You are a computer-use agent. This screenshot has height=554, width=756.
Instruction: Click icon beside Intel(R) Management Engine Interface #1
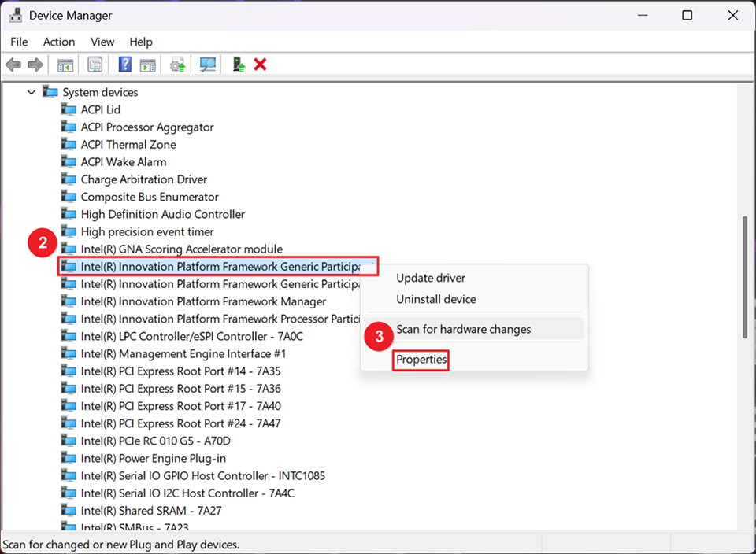coord(69,353)
